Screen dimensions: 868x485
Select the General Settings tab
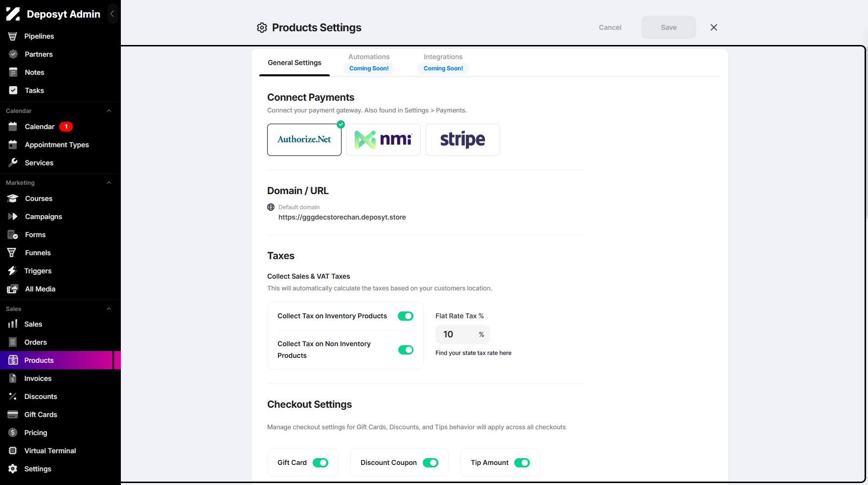pos(295,63)
